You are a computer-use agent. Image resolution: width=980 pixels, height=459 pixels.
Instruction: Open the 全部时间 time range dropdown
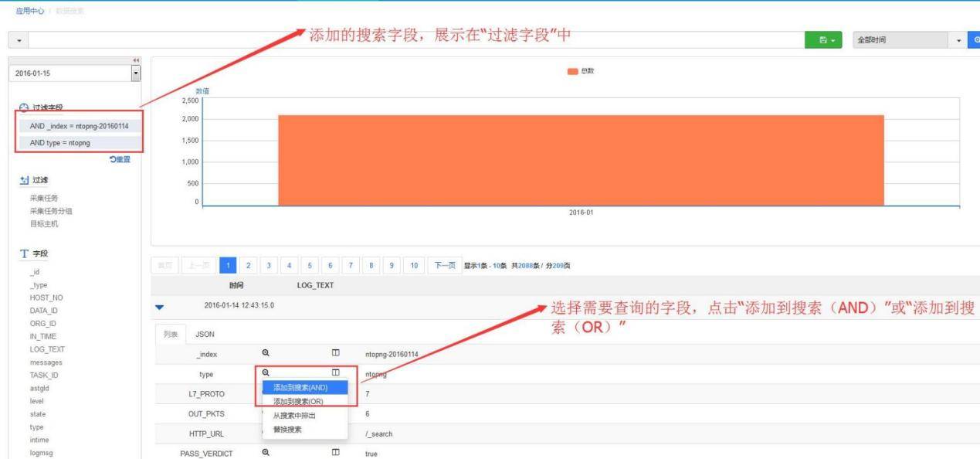click(x=908, y=40)
